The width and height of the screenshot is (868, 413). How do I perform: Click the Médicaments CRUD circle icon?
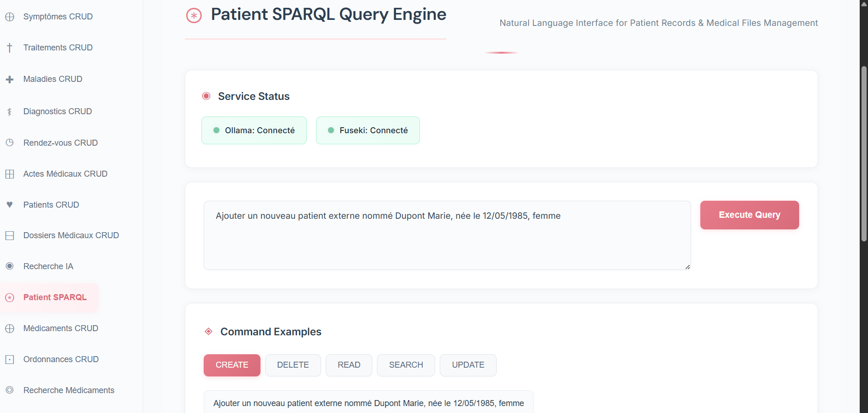click(x=10, y=328)
